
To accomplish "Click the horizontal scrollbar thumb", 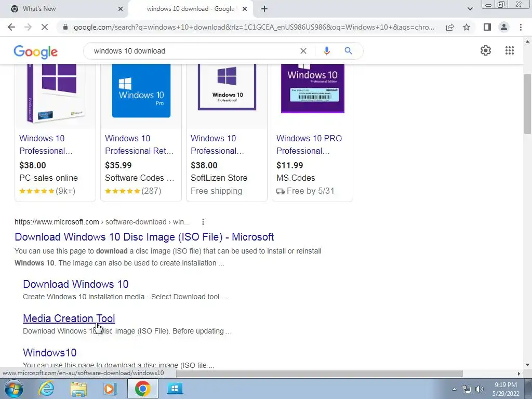I will 320,374.
